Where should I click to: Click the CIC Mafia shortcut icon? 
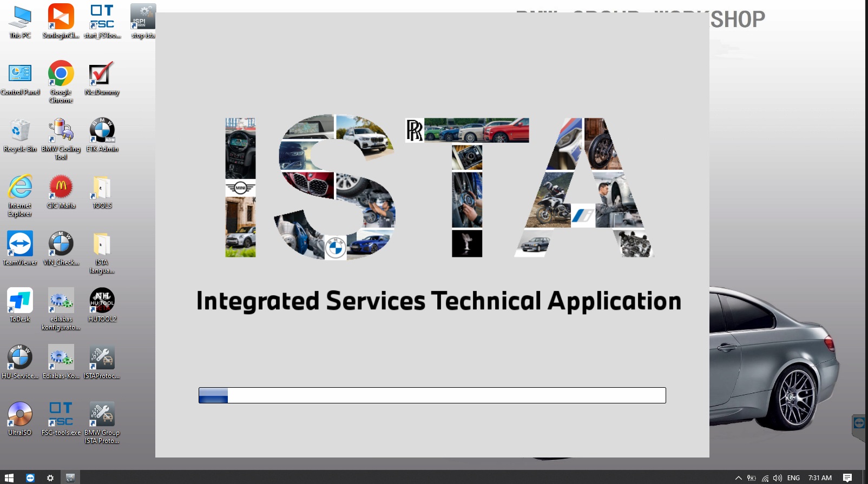click(x=61, y=192)
